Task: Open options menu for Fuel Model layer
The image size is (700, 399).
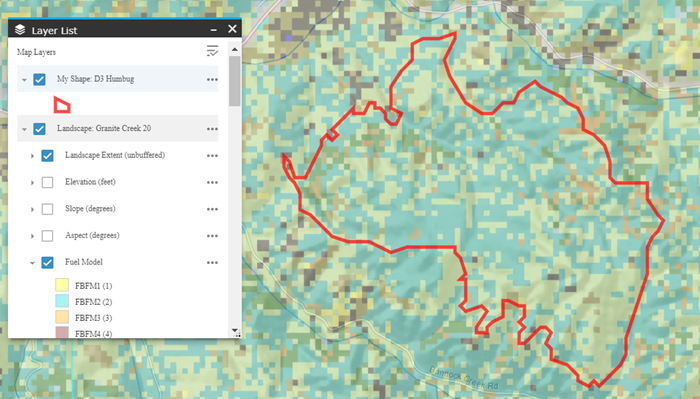Action: coord(212,263)
